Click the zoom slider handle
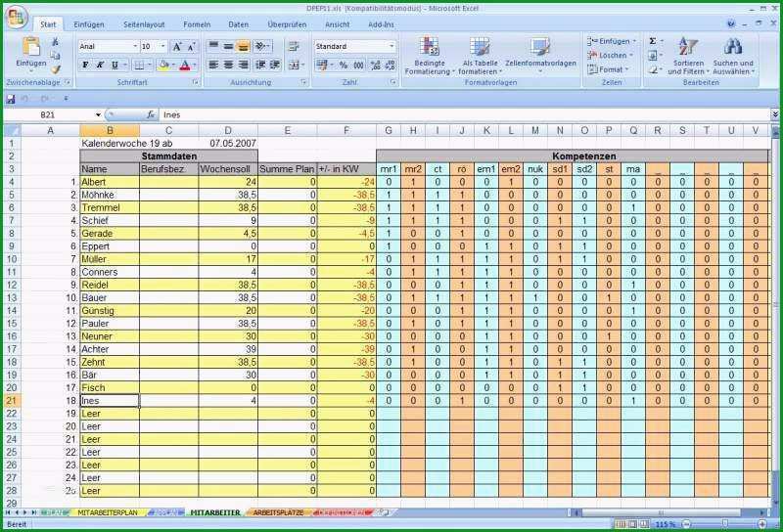Viewport: 783px width, 532px height. tap(724, 524)
